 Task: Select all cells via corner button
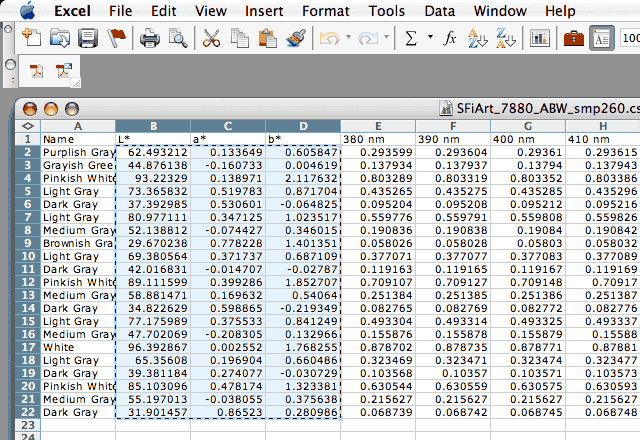(x=28, y=126)
